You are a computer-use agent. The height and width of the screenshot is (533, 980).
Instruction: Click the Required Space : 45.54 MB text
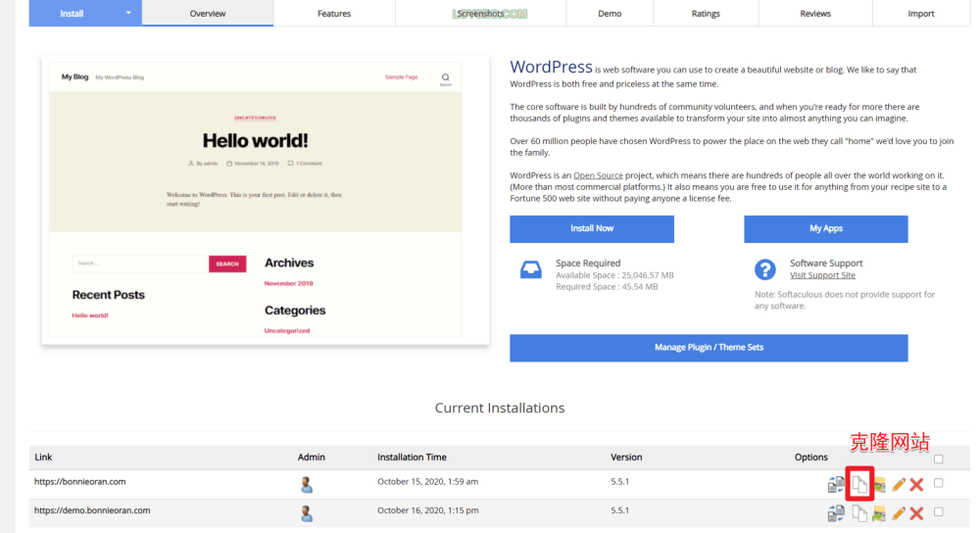607,287
